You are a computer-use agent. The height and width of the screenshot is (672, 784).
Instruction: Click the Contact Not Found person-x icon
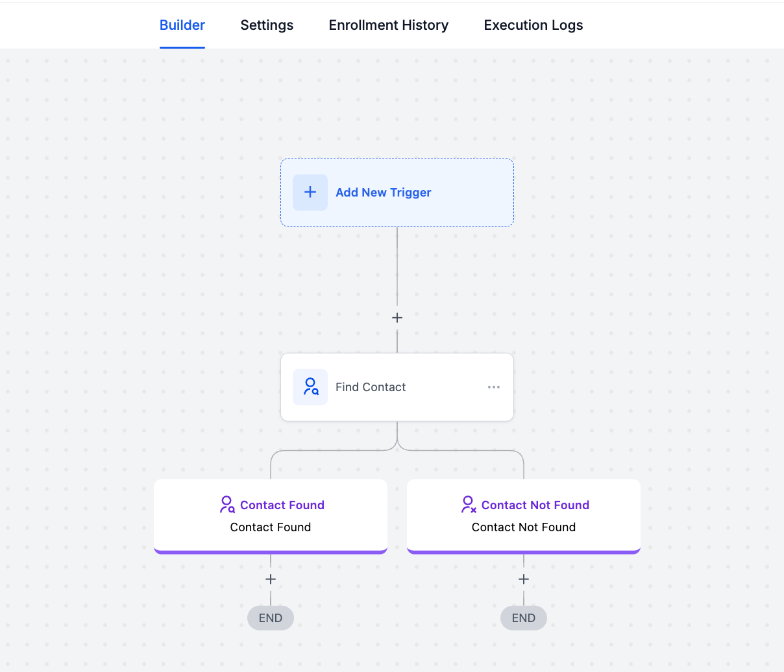pyautogui.click(x=469, y=504)
